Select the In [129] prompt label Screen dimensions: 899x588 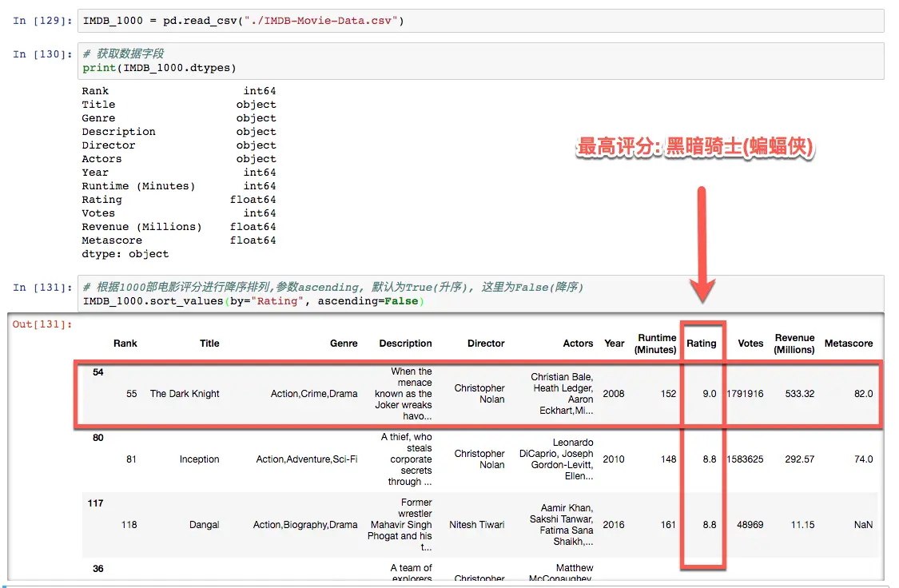42,21
